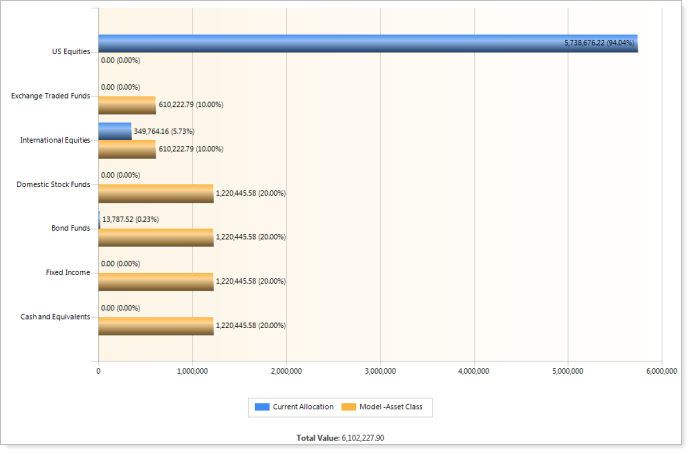Click the blue US Equities bar
This screenshot has height=454, width=691.
coord(330,43)
